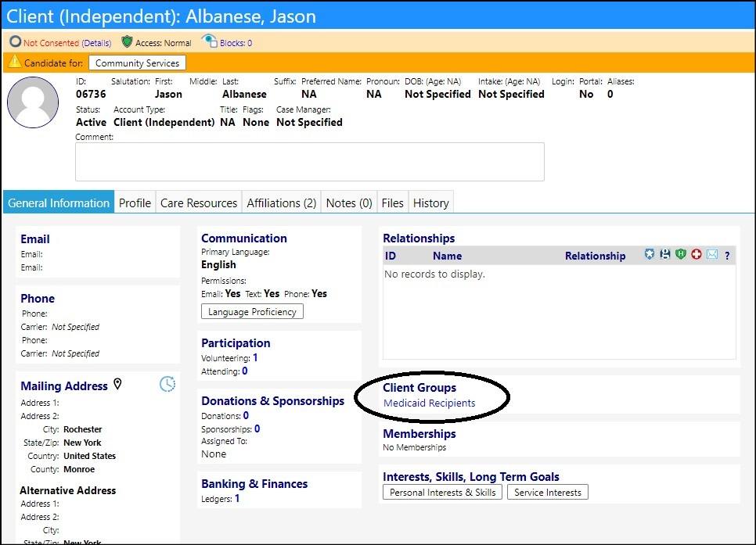Click the Mailing Address heading
The width and height of the screenshot is (756, 545).
tap(64, 386)
